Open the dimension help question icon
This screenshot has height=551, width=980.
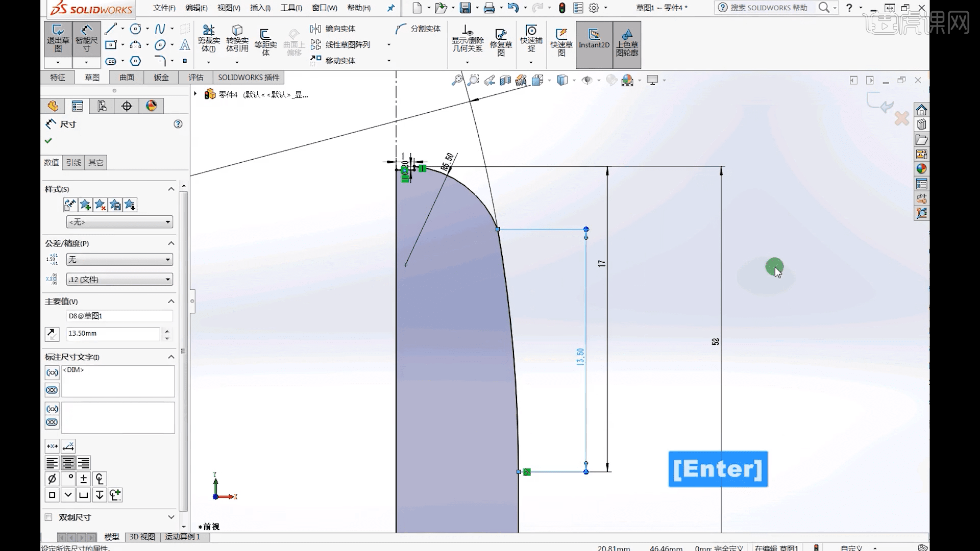[x=178, y=124]
